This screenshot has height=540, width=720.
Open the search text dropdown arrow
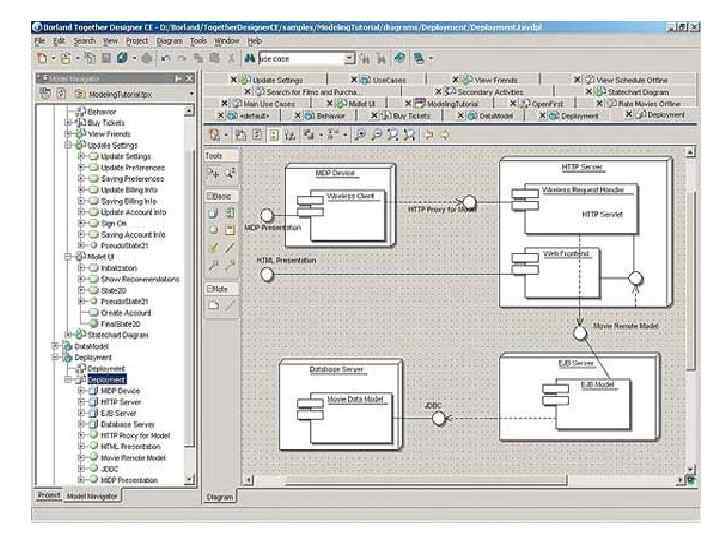(349, 58)
